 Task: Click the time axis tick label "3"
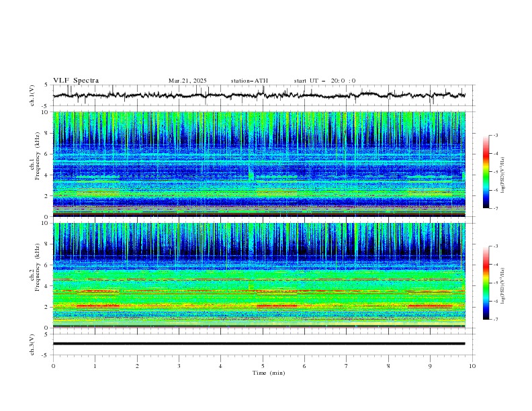[179, 366]
